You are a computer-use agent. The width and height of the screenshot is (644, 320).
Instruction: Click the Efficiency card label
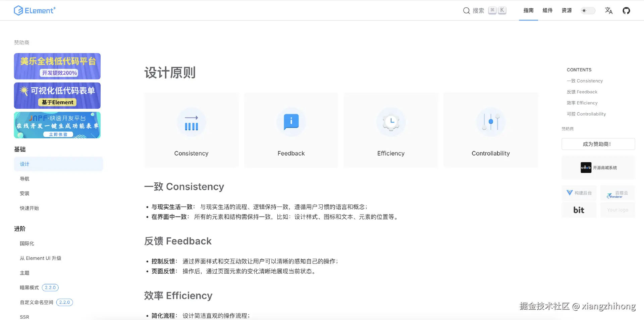[391, 153]
